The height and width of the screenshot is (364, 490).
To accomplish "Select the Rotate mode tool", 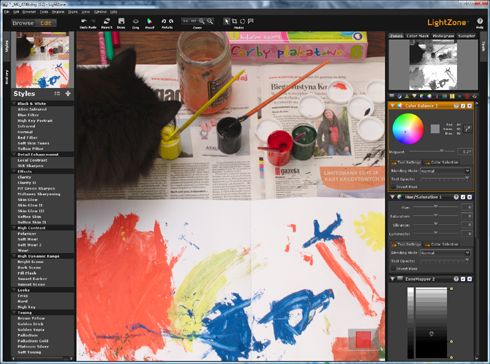I will 243,21.
